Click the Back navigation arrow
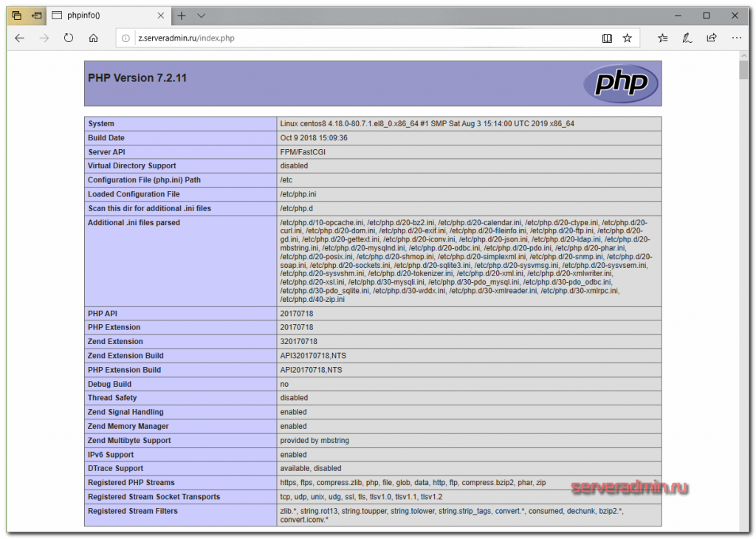 (x=20, y=38)
